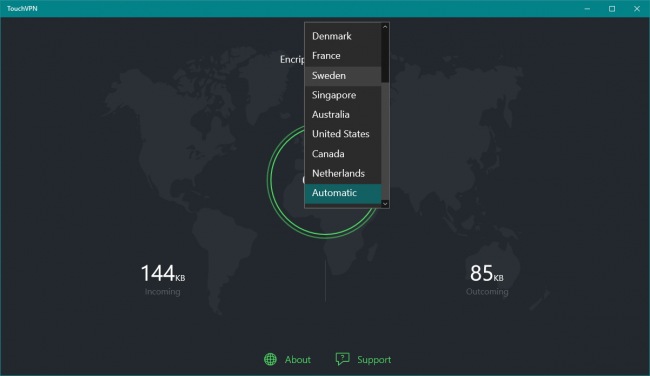Pick Canada in the dropdown list
Image resolution: width=650 pixels, height=376 pixels.
343,154
